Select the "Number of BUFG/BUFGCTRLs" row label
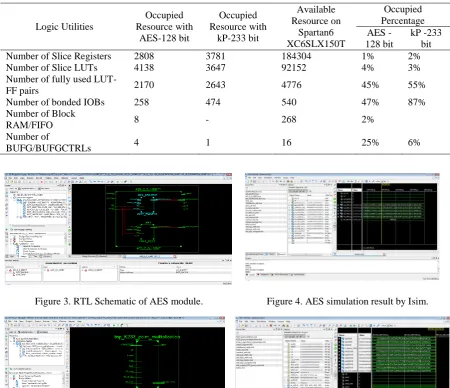450x388 pixels. 48,142
